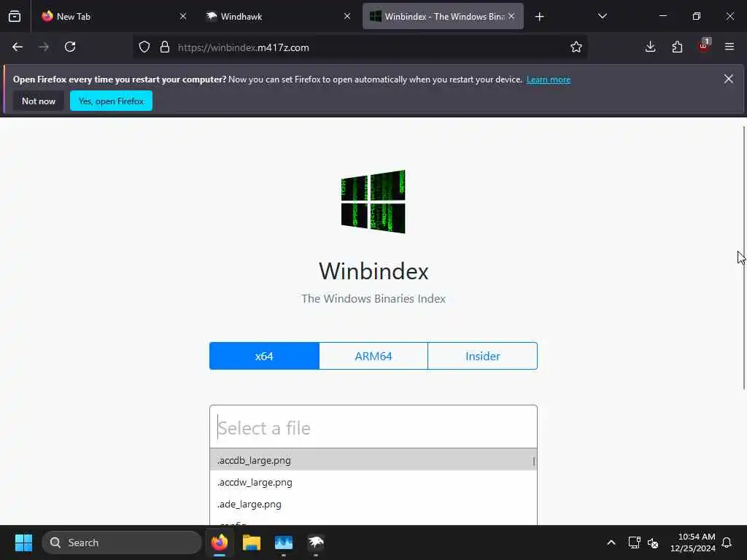Select the x64 architecture option

[264, 356]
